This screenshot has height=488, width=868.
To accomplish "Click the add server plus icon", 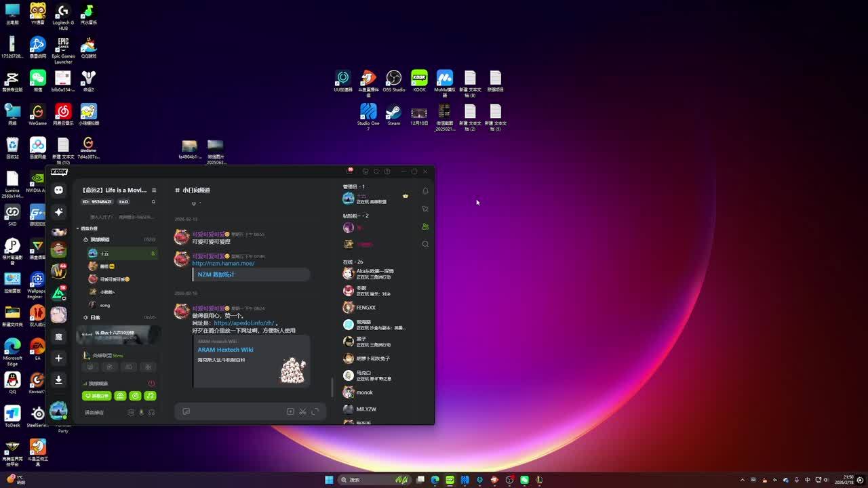I will [x=59, y=358].
